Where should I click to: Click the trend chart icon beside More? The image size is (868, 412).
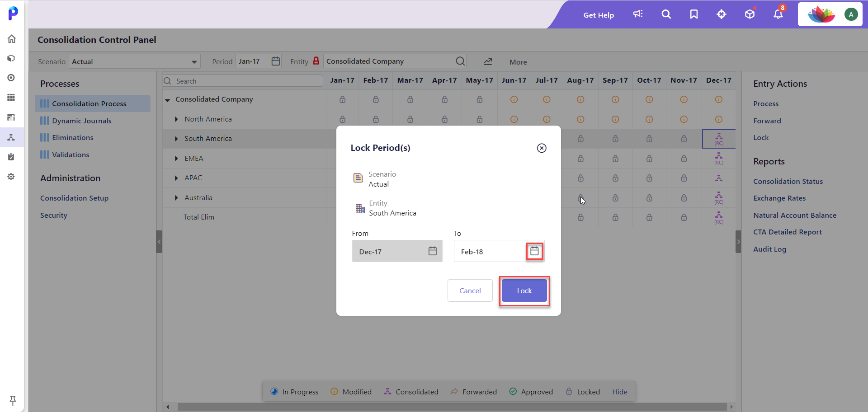coord(488,61)
